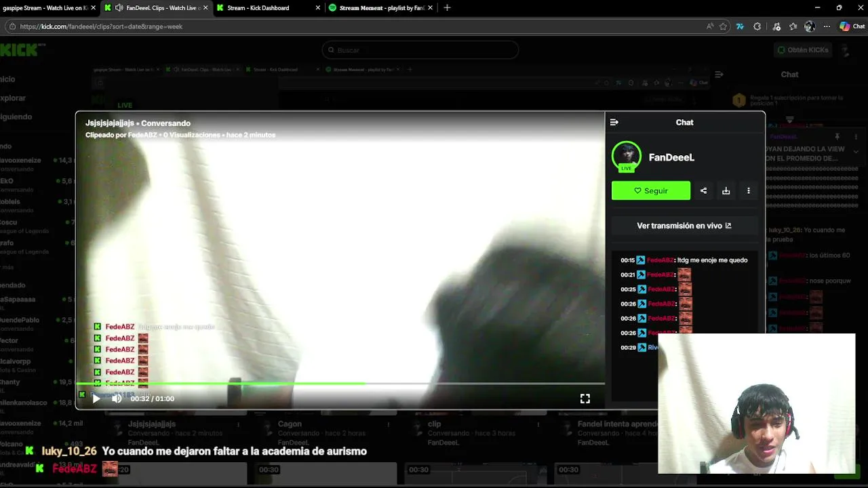This screenshot has height=488, width=868.
Task: Open options for the 'clip' card
Action: tap(538, 425)
